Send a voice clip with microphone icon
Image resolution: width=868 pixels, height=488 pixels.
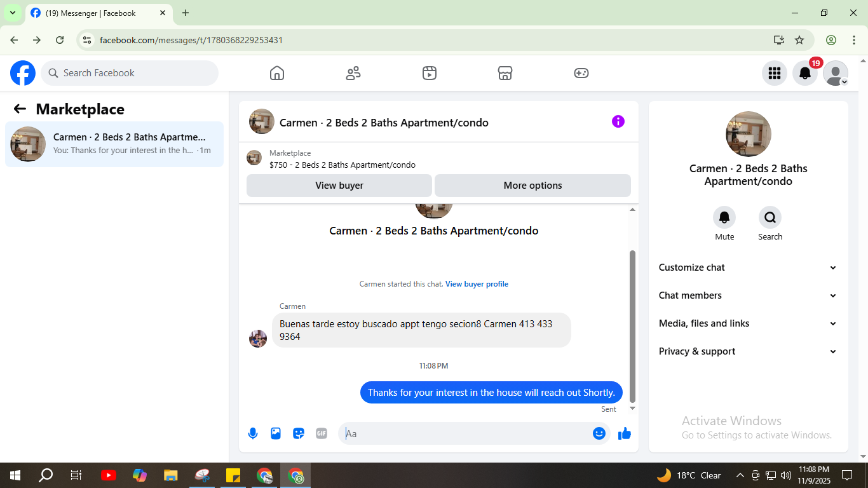[x=253, y=433]
